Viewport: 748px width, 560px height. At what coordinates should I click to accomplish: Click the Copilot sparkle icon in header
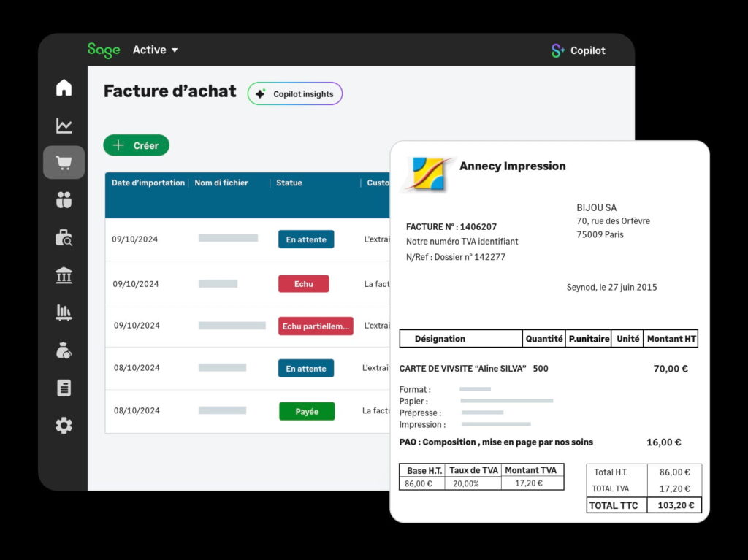pyautogui.click(x=557, y=50)
